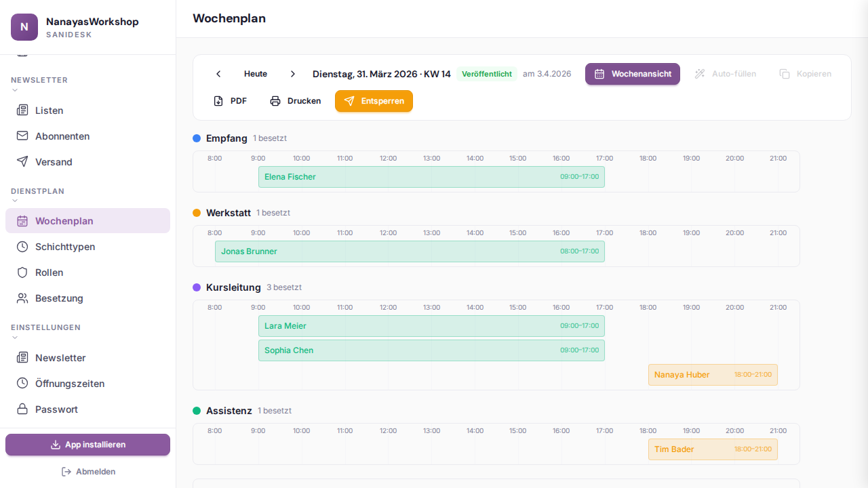Click the Rollen shield icon
This screenshot has height=488, width=868.
pyautogui.click(x=22, y=272)
